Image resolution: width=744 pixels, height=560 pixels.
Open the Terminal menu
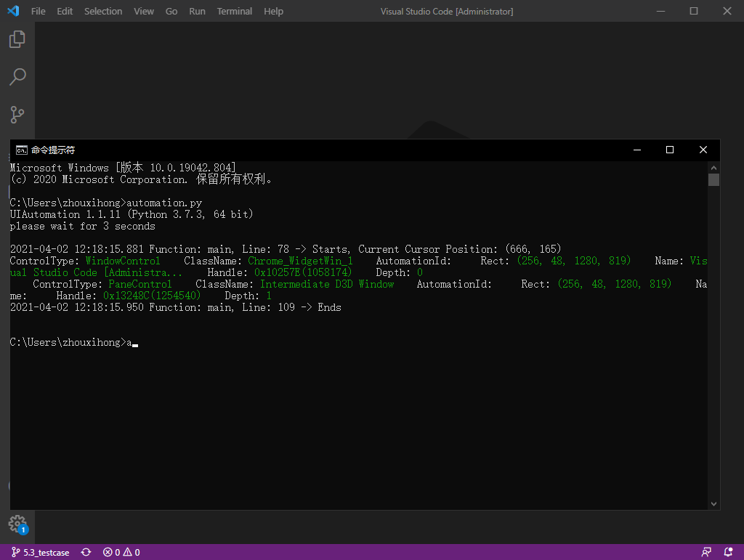[x=234, y=11]
